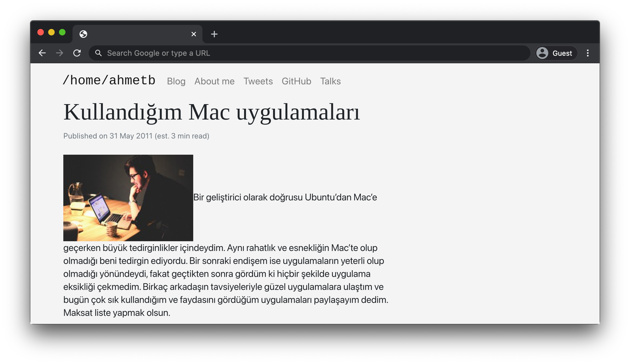Image resolution: width=630 pixels, height=364 pixels.
Task: Open the About me page
Action: tap(214, 81)
